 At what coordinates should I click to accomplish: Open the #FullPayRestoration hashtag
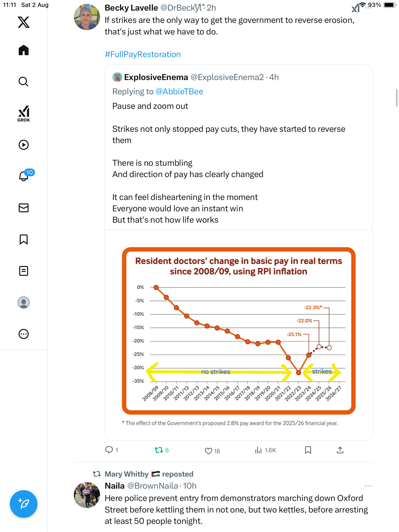pos(143,54)
